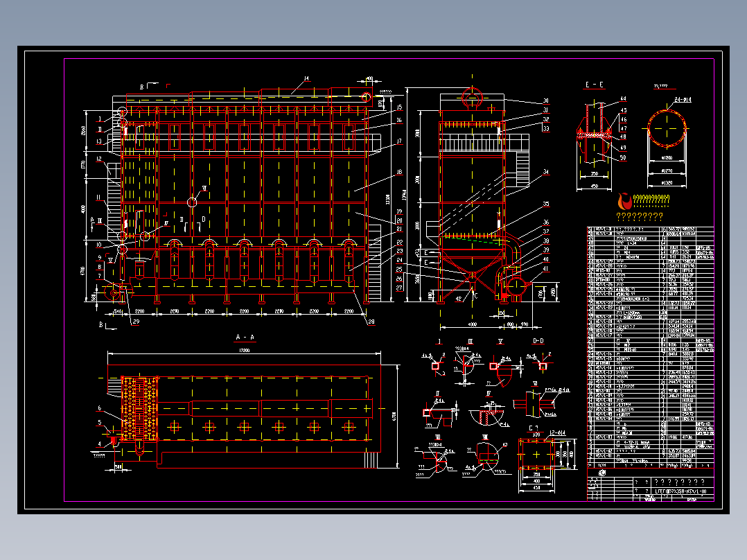
Task: Select part balloon number 48
Action: 623,137
